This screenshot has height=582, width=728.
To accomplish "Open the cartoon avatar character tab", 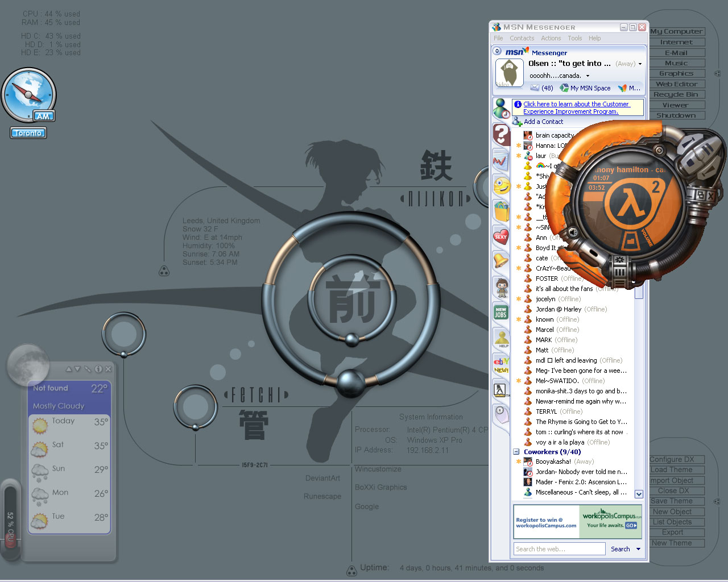I will tap(501, 287).
